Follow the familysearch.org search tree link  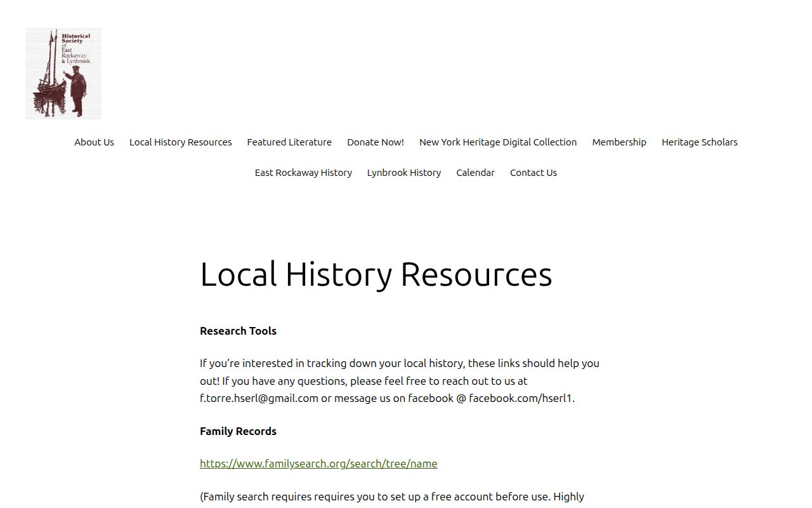(318, 464)
